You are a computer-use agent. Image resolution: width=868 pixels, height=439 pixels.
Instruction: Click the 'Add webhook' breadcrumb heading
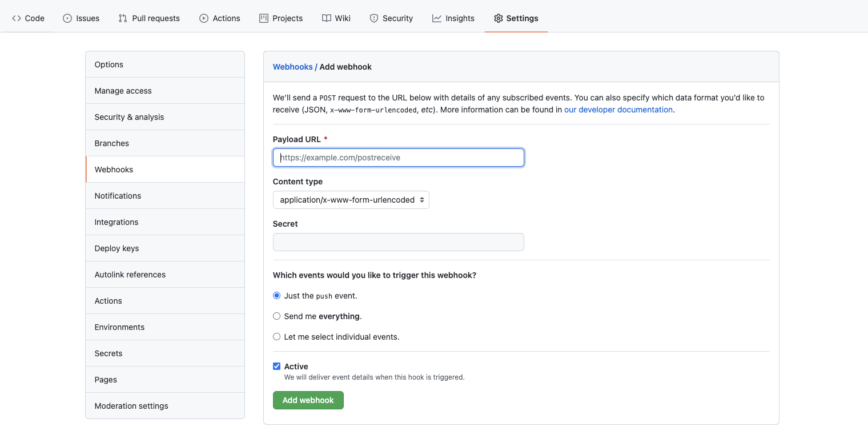[345, 67]
